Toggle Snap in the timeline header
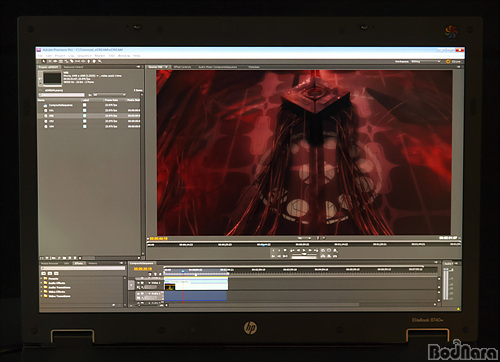500x362 pixels. (x=150, y=274)
